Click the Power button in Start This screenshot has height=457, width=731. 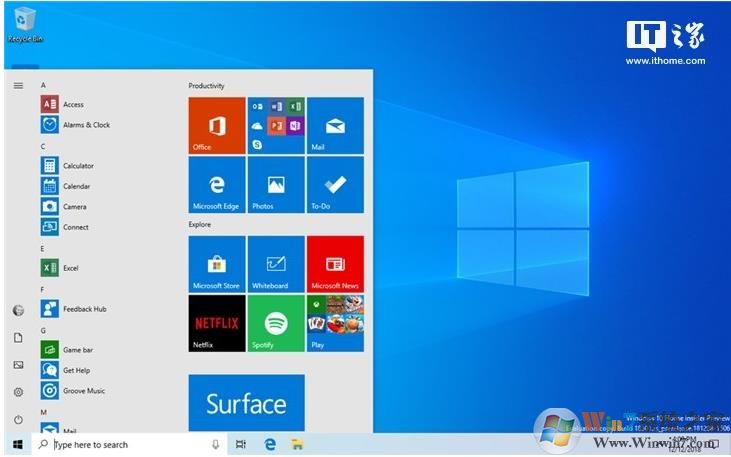coord(18,420)
